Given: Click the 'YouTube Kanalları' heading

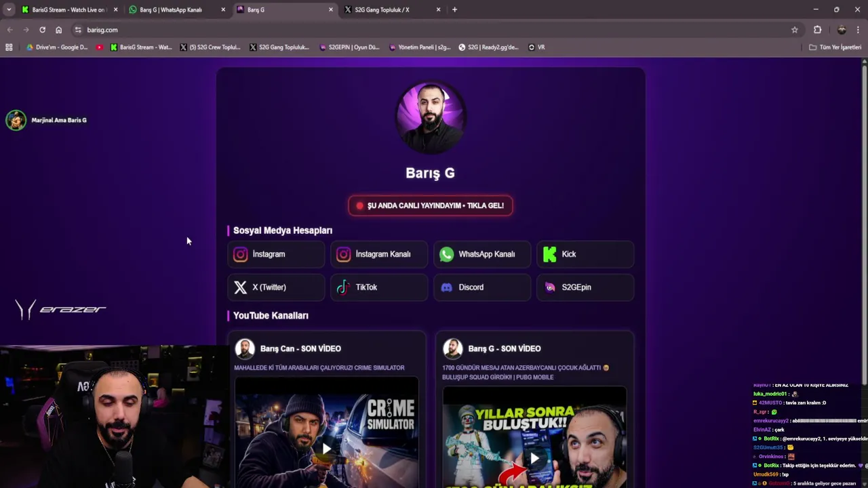Looking at the screenshot, I should [x=271, y=315].
